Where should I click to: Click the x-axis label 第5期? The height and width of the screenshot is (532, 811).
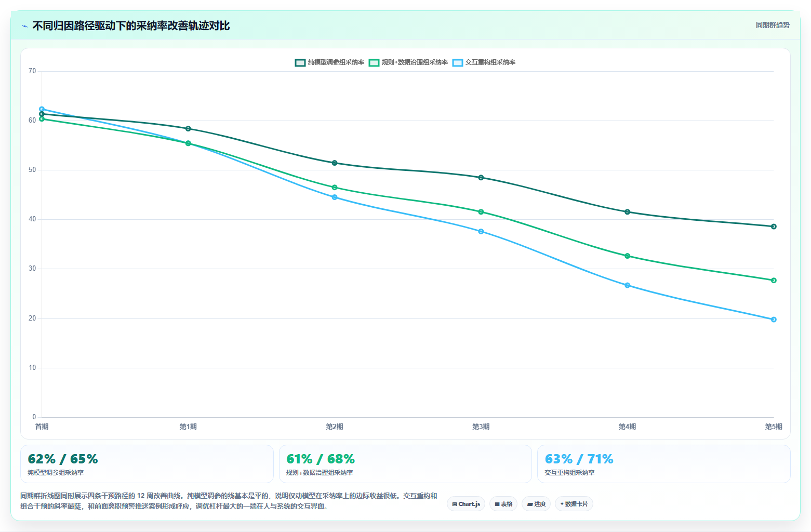(774, 427)
